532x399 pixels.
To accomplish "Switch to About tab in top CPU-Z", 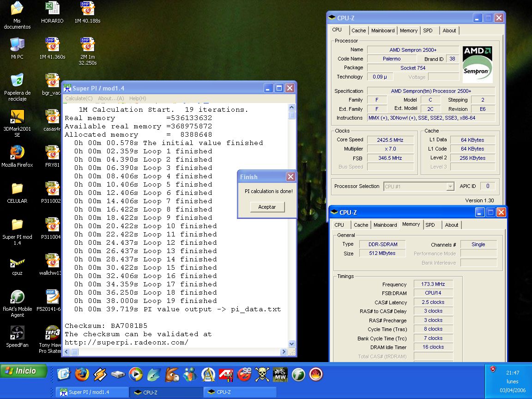I will (449, 30).
